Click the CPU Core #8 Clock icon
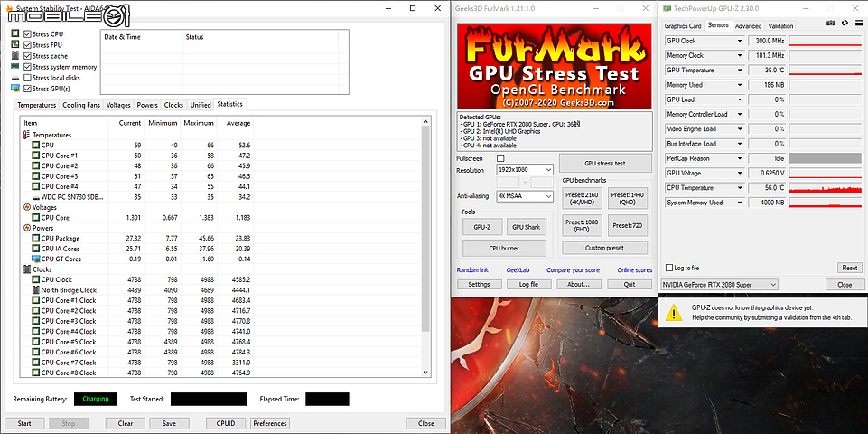868x434 pixels. pos(35,373)
